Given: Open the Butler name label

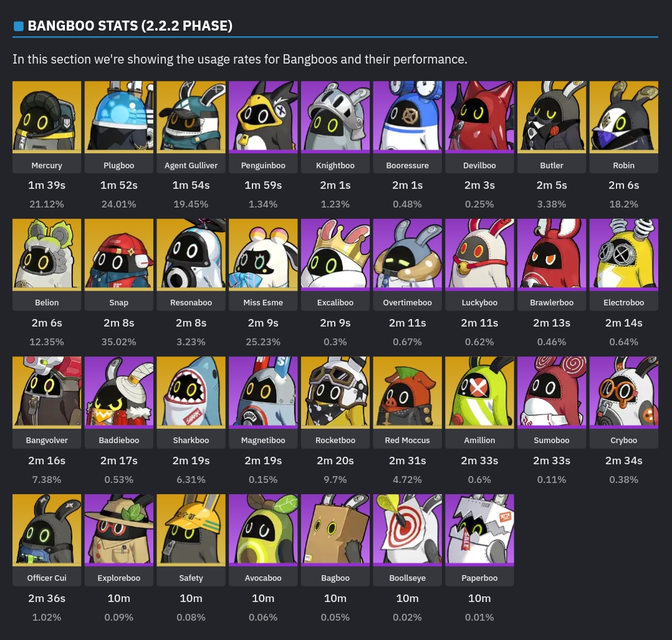Looking at the screenshot, I should pos(552,165).
